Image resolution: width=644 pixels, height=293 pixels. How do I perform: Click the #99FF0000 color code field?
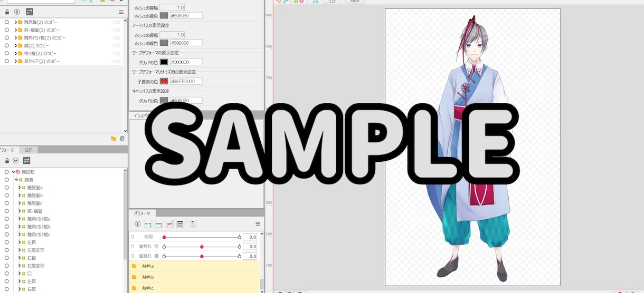pos(186,82)
